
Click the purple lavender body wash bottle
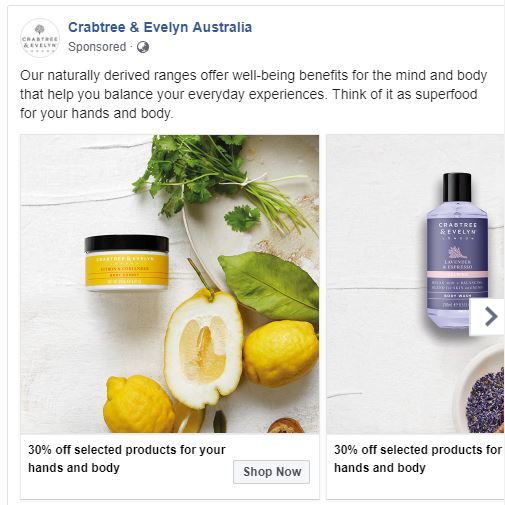(457, 252)
